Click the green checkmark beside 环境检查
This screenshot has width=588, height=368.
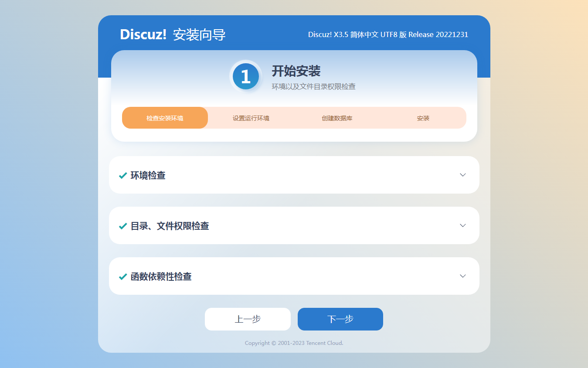123,175
